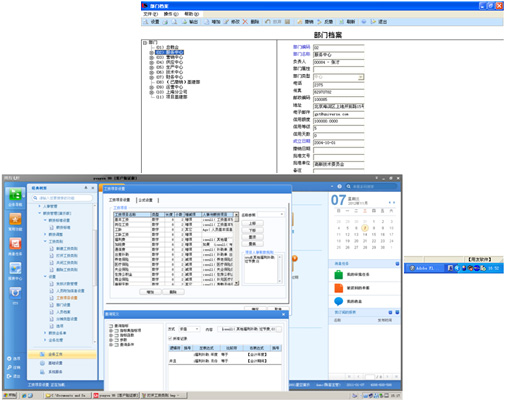Image resolution: width=505 pixels, height=401 pixels.
Task: Toggle the checkbox below the mode dropdown
Action: pyautogui.click(x=171, y=338)
